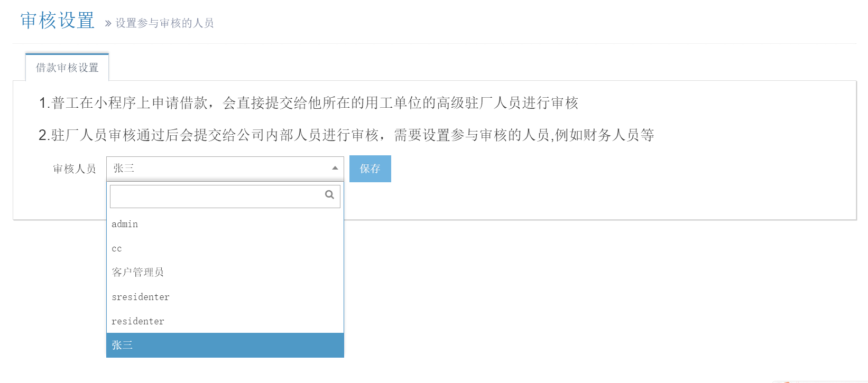The image size is (868, 383).
Task: Choose the residenter option
Action: point(225,321)
